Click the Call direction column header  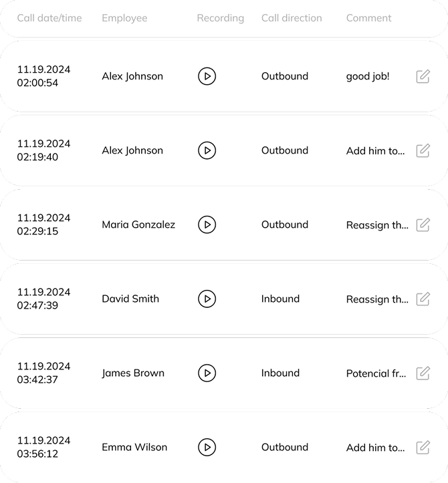pyautogui.click(x=292, y=18)
